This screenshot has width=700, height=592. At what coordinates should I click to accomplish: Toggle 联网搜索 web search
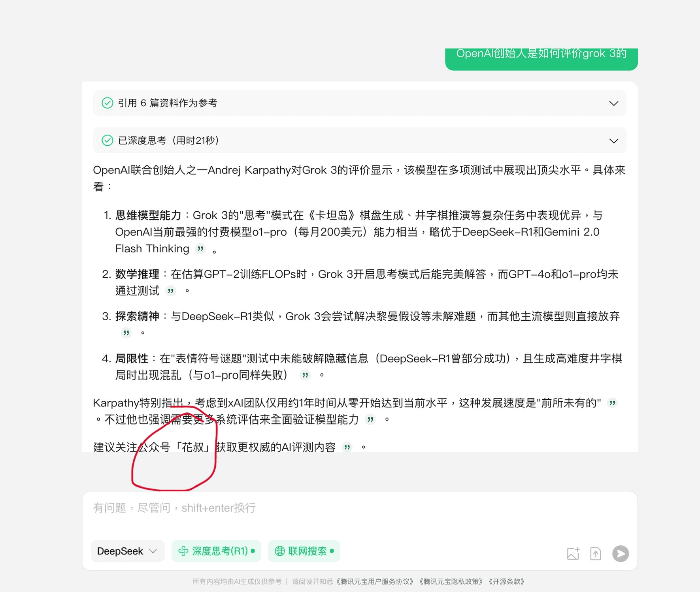(x=304, y=551)
